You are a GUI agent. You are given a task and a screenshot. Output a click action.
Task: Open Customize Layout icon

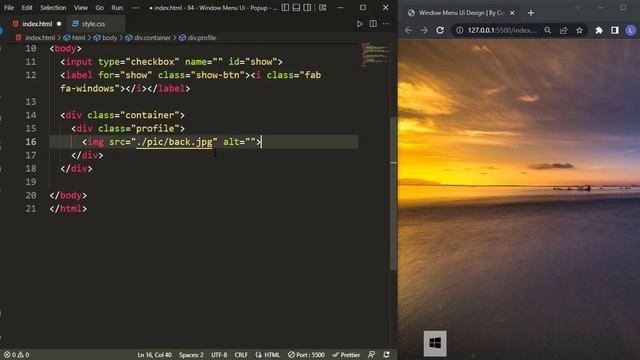[x=323, y=7]
